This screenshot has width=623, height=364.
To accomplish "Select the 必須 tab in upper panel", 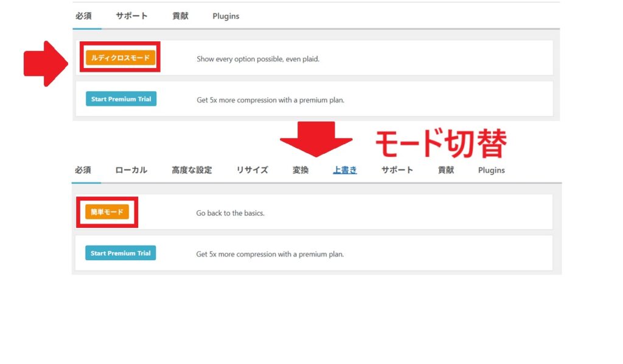I will click(x=83, y=16).
